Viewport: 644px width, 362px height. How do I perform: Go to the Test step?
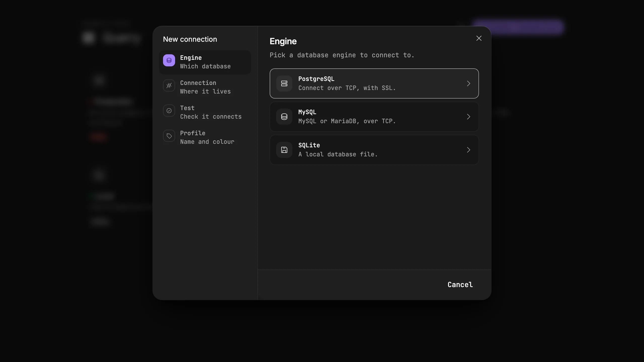(205, 112)
